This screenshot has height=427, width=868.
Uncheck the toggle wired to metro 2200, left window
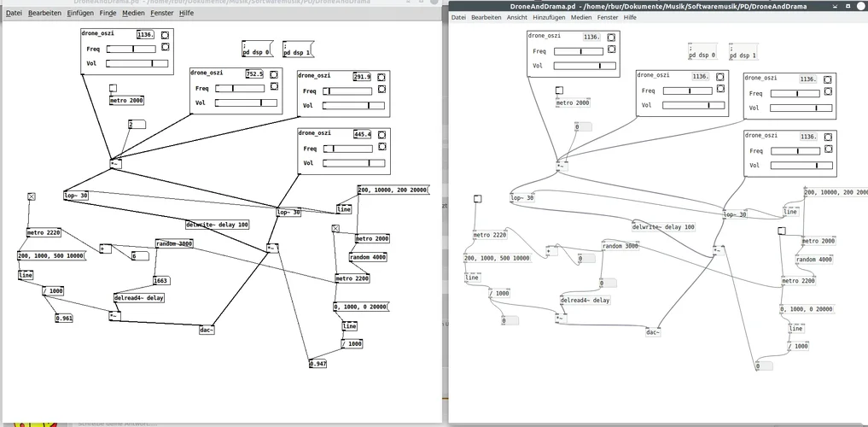coord(335,228)
